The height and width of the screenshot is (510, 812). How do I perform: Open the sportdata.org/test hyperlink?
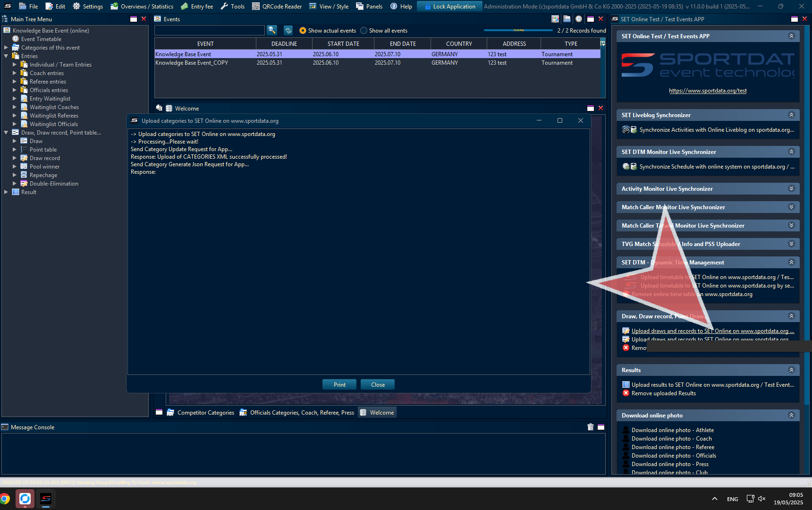click(708, 91)
